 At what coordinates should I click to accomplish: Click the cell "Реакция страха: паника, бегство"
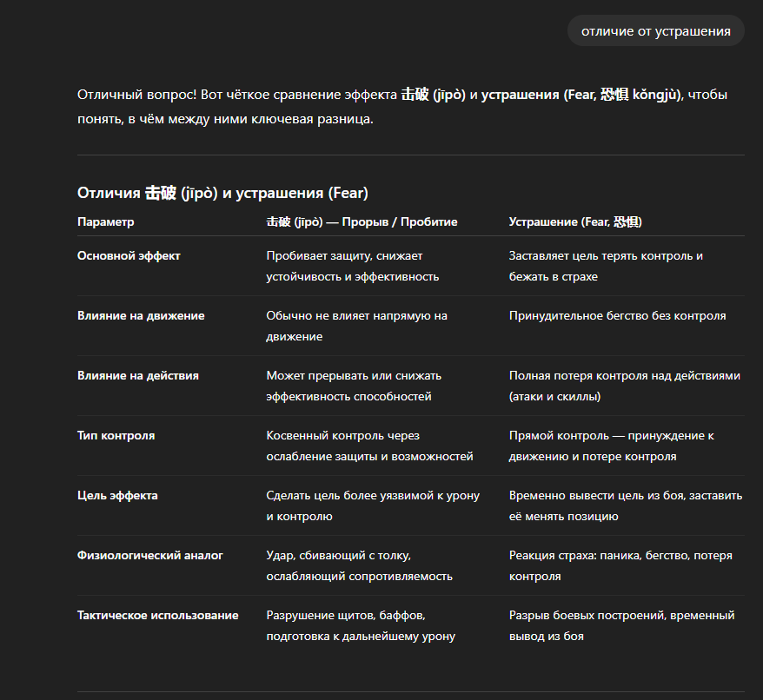[620, 566]
